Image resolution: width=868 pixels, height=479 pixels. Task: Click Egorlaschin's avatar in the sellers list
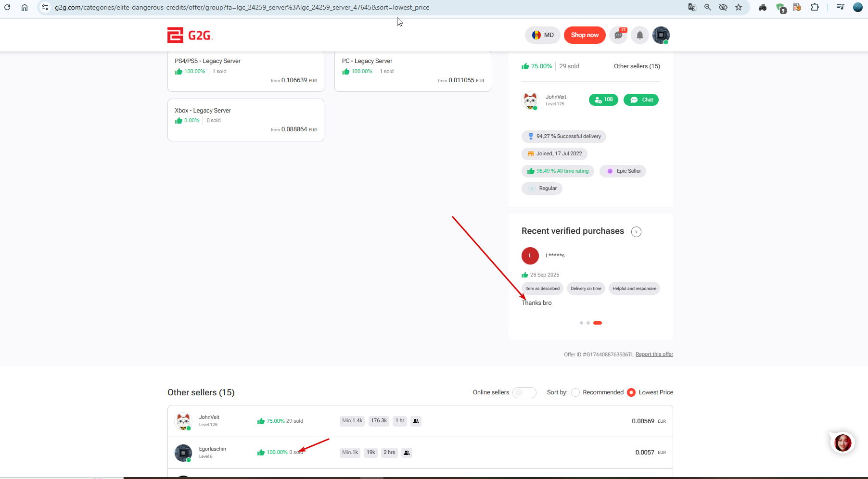pyautogui.click(x=183, y=453)
